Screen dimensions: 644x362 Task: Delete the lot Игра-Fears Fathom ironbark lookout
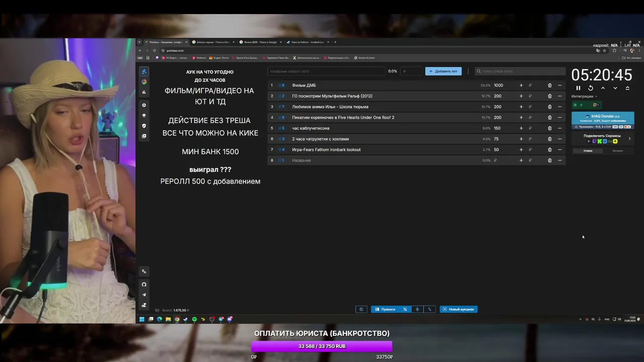tap(549, 150)
